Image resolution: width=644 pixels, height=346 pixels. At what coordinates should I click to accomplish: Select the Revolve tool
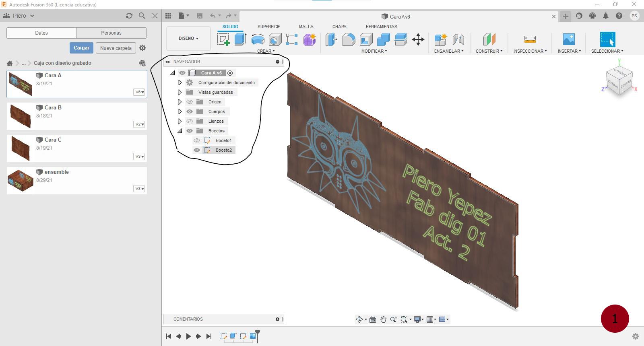[258, 39]
